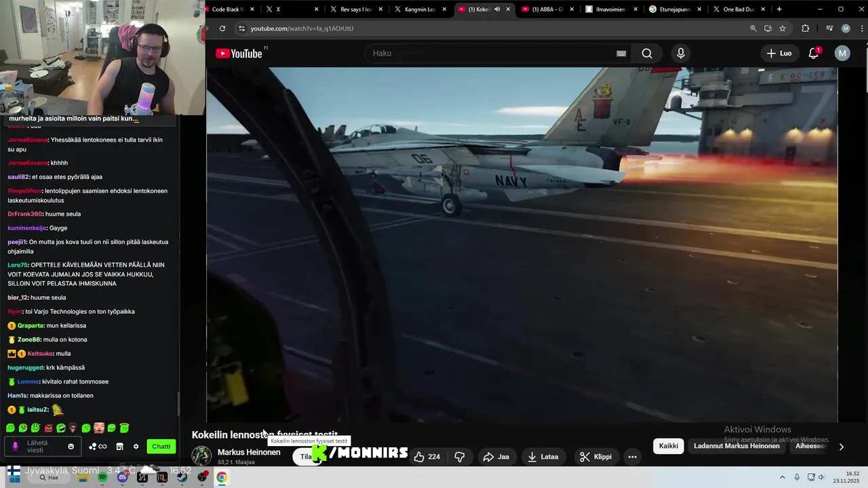Click the chat username kuminenkeijo
Image resolution: width=868 pixels, height=488 pixels.
point(27,228)
